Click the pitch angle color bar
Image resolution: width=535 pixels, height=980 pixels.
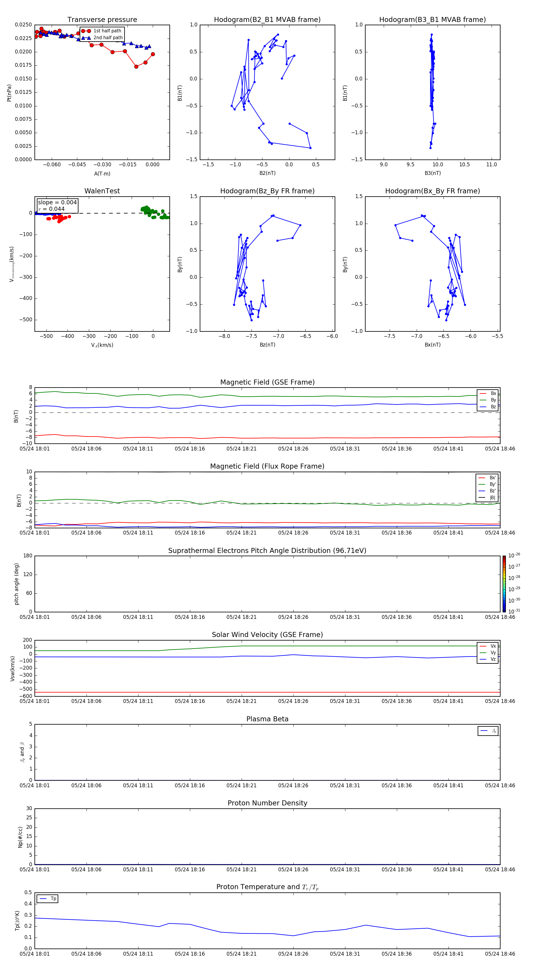coord(504,584)
